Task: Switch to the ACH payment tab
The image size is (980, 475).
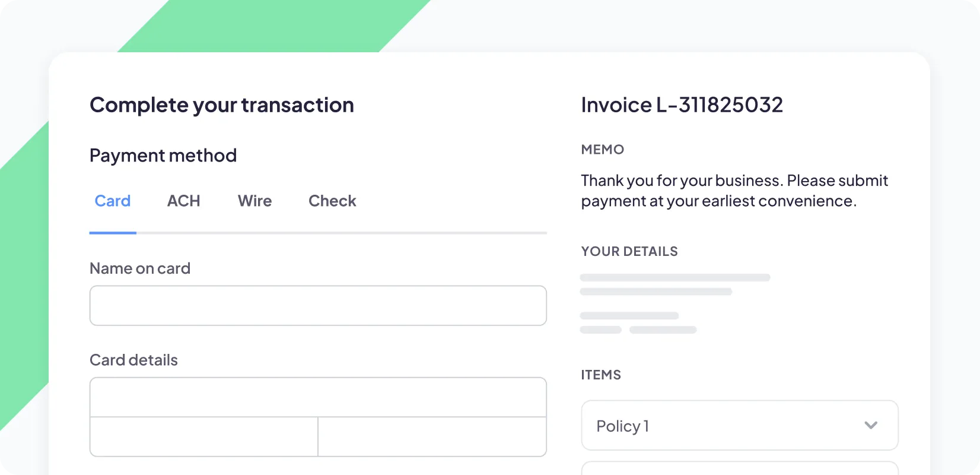Action: 183,201
